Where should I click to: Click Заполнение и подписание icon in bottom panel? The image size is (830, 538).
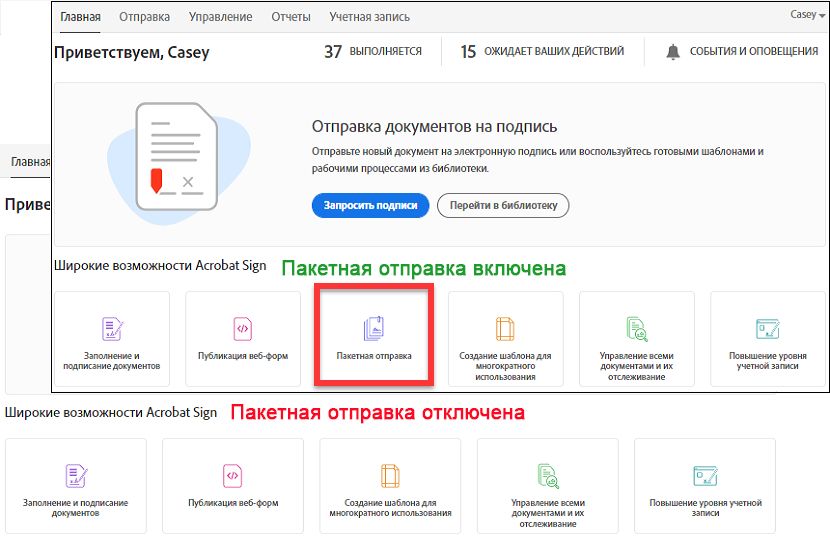pos(76,476)
